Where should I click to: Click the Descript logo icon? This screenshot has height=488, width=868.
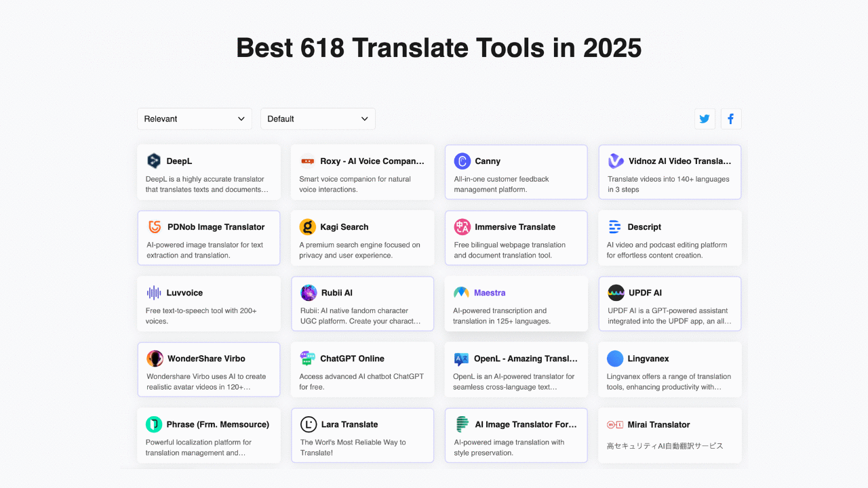pos(615,227)
